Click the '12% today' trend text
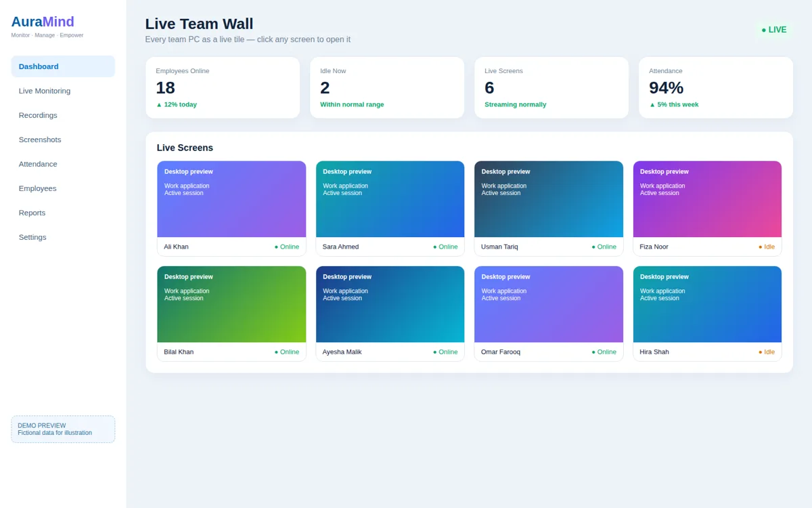This screenshot has height=508, width=812. pos(176,104)
